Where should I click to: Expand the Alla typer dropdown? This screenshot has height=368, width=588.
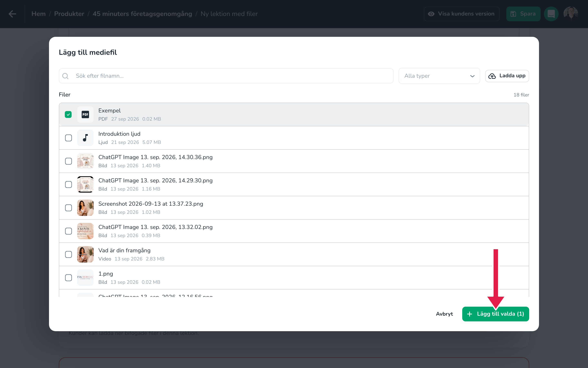point(439,76)
